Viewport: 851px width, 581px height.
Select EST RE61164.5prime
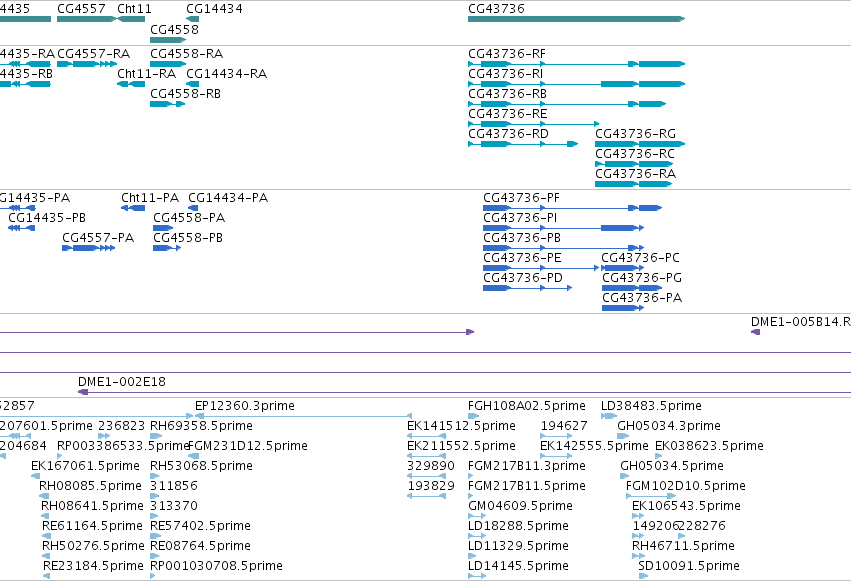pyautogui.click(x=46, y=537)
